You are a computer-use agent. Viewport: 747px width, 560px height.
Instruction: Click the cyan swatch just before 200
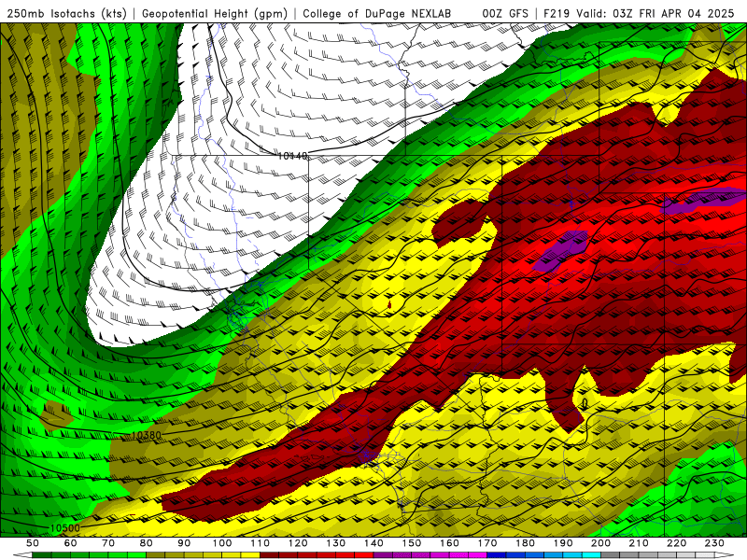click(x=591, y=554)
